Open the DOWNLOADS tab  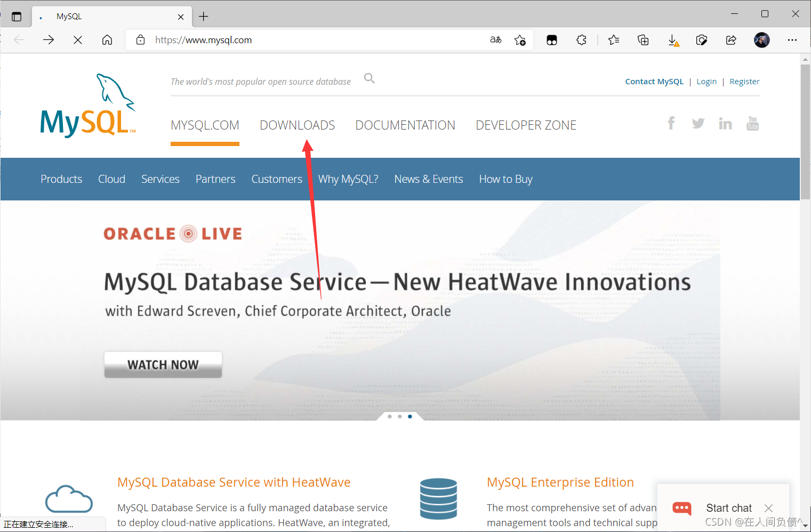tap(297, 125)
